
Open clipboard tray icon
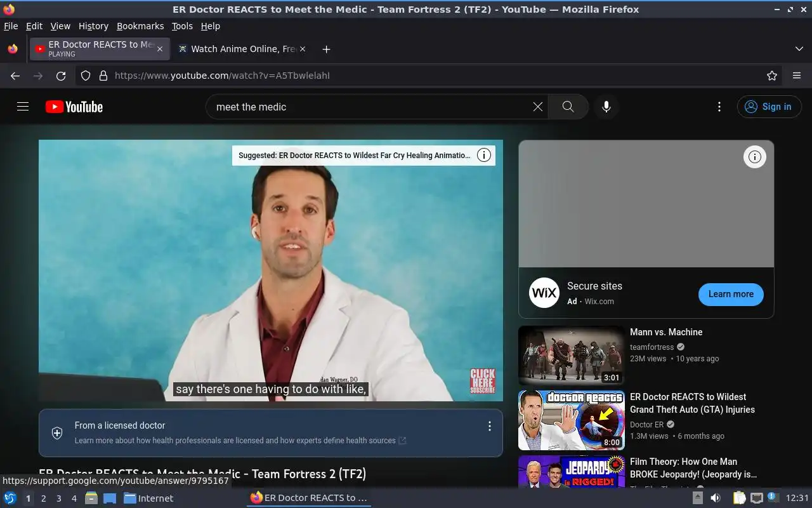click(740, 498)
